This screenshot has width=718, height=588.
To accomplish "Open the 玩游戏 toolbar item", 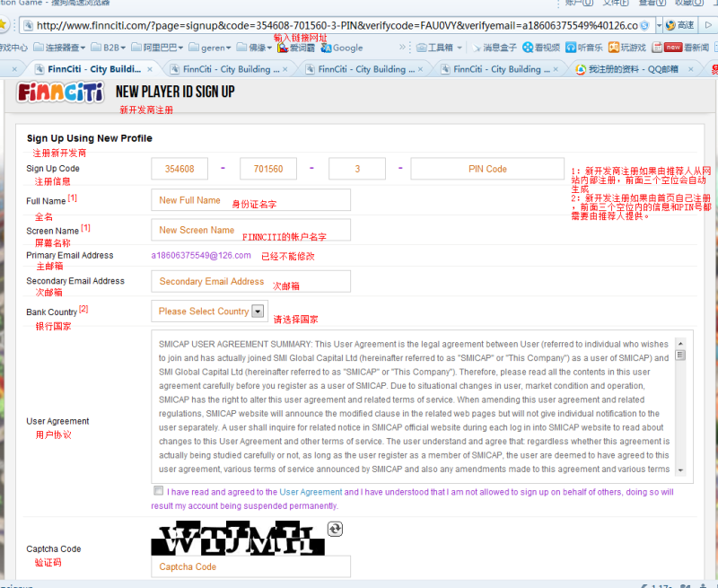I will coord(626,48).
